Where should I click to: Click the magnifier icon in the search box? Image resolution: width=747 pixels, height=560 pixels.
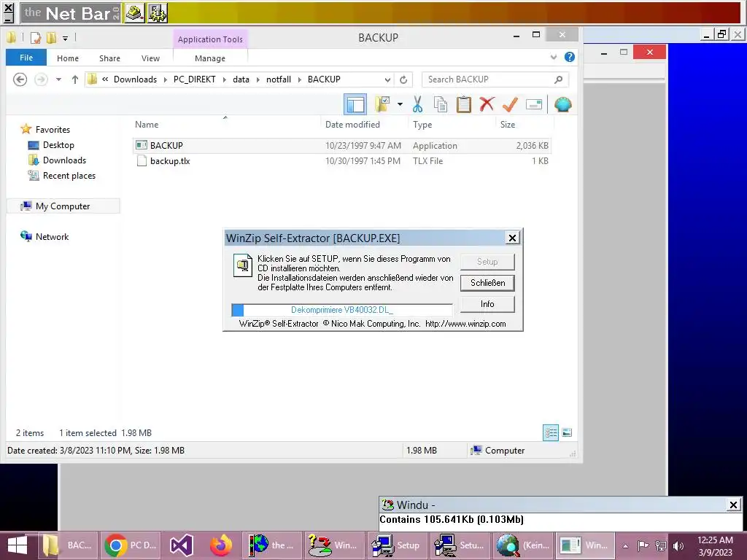558,79
